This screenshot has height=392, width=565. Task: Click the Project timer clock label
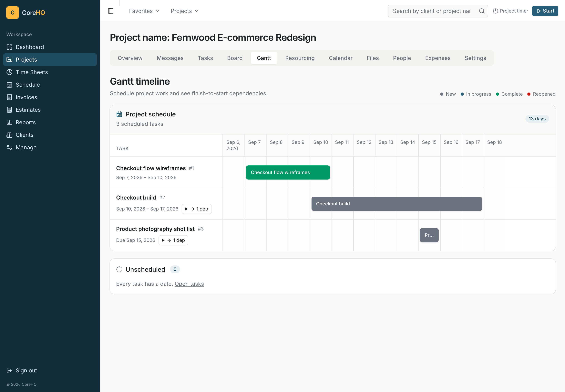(510, 11)
